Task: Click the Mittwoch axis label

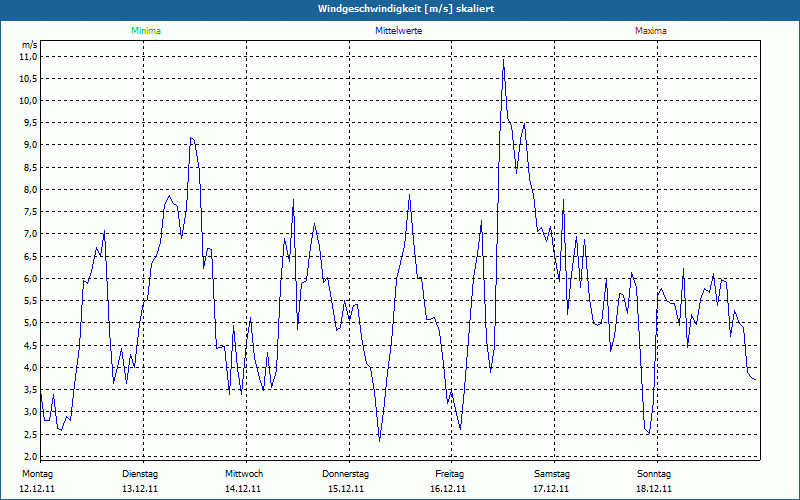Action: point(244,474)
